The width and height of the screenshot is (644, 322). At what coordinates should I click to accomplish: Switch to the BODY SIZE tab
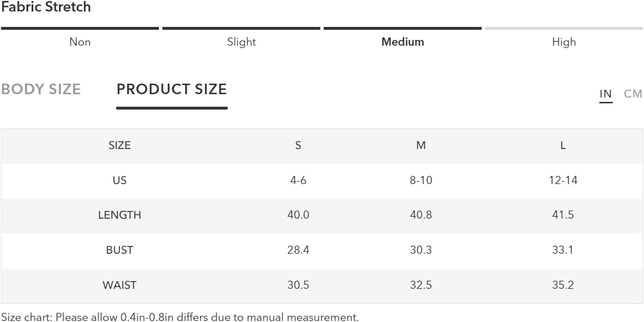[41, 89]
